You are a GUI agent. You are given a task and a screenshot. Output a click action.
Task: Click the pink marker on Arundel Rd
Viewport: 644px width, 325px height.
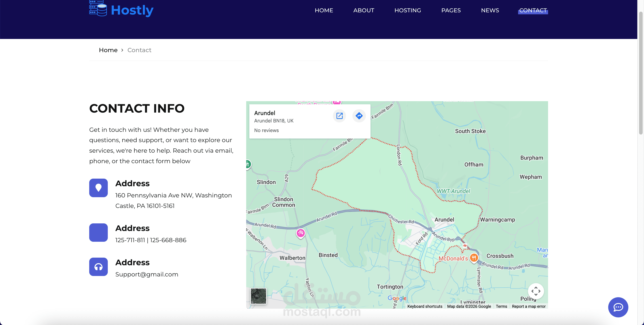(301, 233)
